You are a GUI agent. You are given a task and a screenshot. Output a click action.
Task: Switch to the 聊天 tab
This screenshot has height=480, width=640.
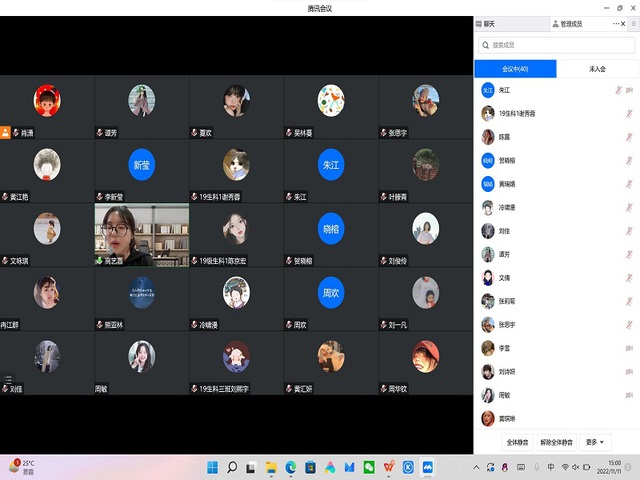pos(489,23)
